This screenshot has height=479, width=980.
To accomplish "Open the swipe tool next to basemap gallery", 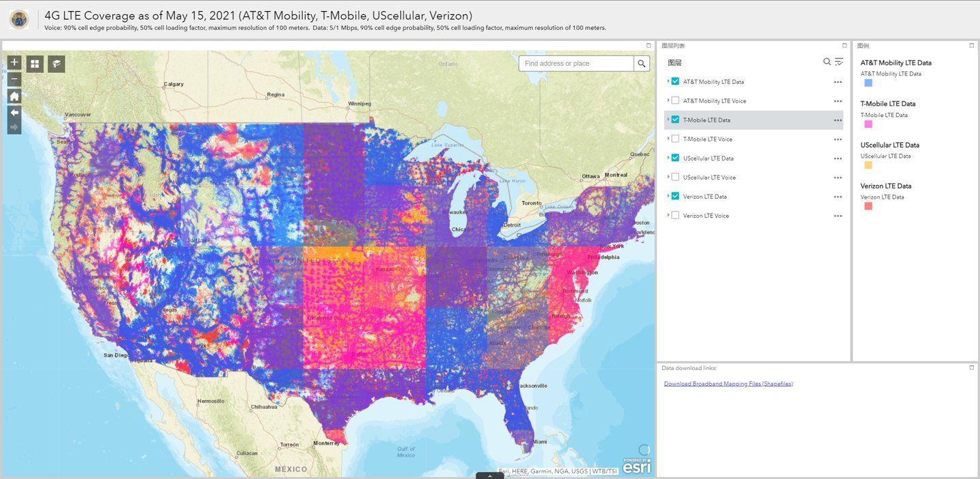I will tap(56, 64).
